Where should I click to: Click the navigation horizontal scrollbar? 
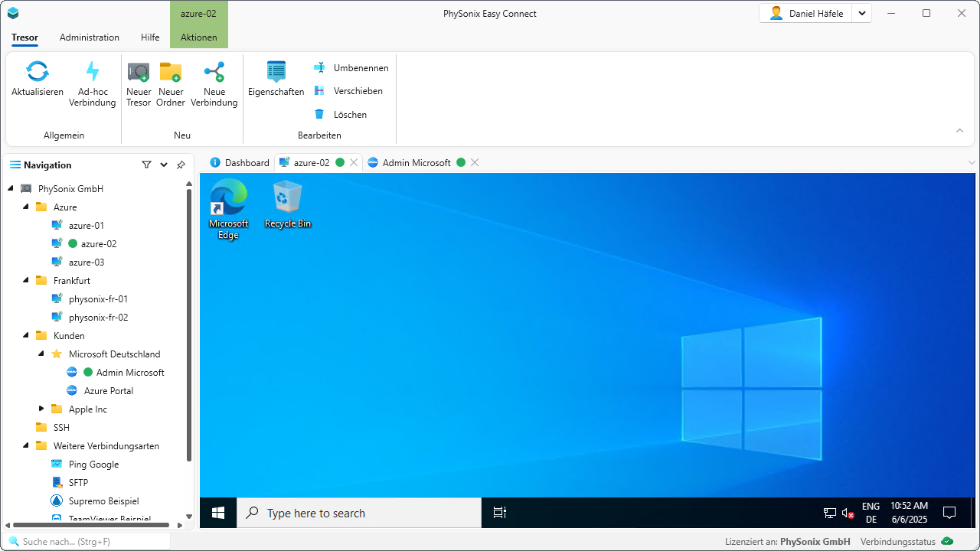click(x=93, y=525)
